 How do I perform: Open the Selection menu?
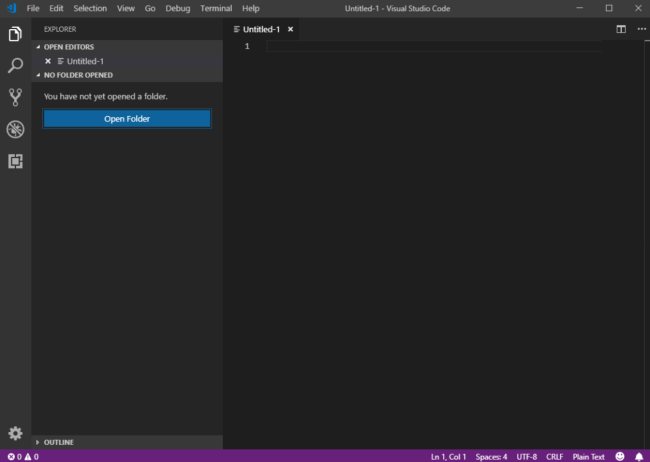point(90,8)
